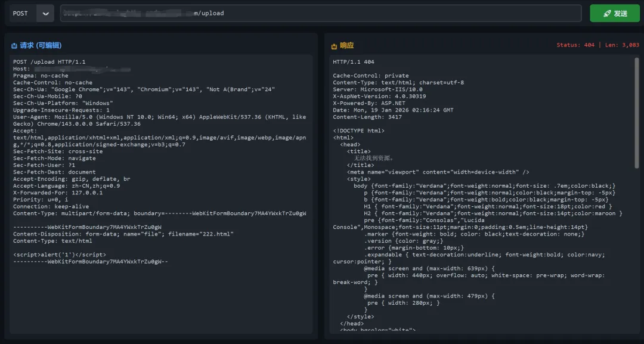644x344 pixels.
Task: Open the POST method dropdown arrow
Action: [x=45, y=14]
